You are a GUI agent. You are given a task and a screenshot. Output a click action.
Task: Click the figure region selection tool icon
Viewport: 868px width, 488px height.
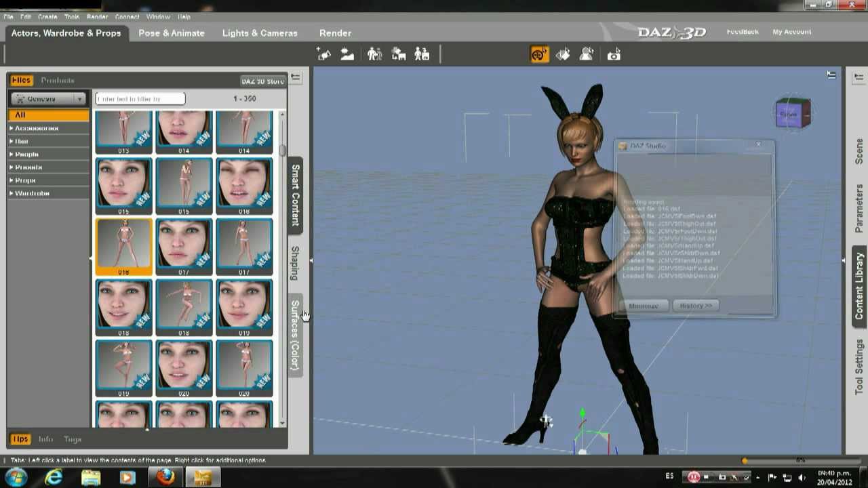(587, 54)
